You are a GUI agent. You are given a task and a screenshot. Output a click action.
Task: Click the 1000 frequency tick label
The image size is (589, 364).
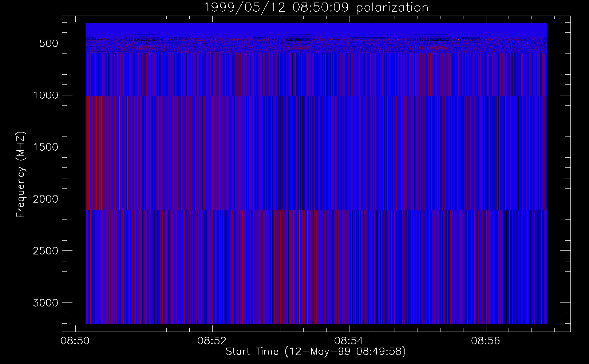coord(45,95)
